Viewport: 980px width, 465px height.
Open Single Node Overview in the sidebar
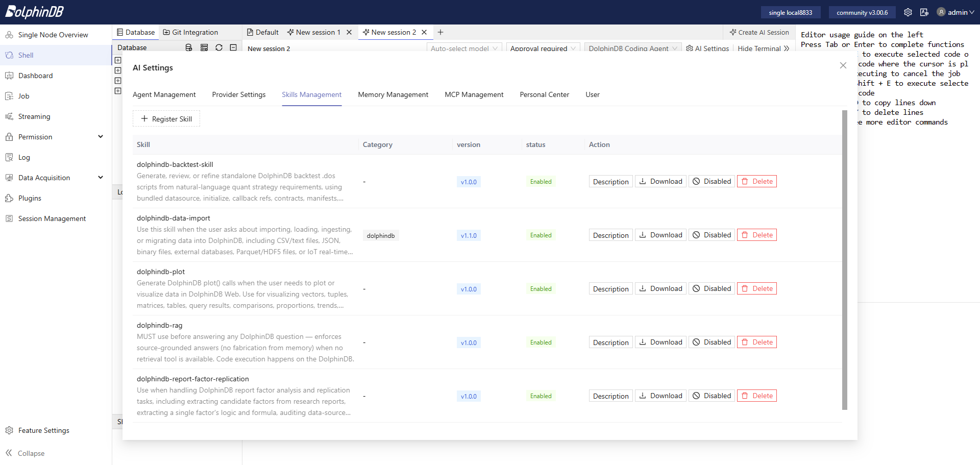tap(56, 35)
